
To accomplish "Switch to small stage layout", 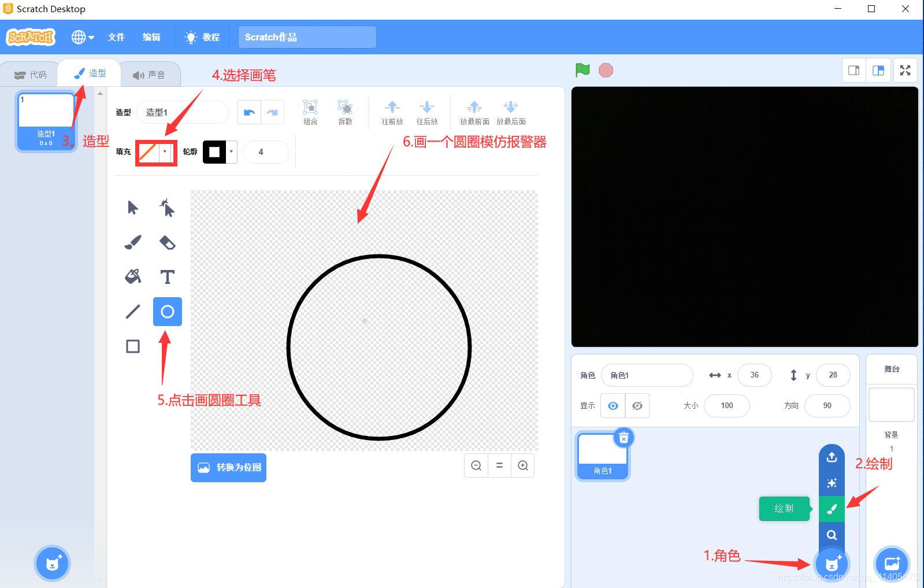I will click(854, 71).
